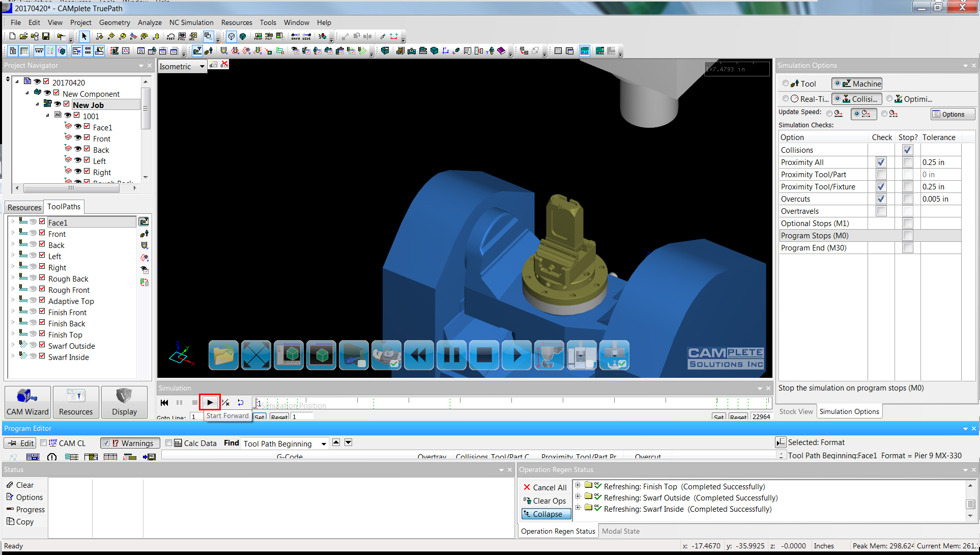Open the NC Simulation menu

[x=191, y=22]
